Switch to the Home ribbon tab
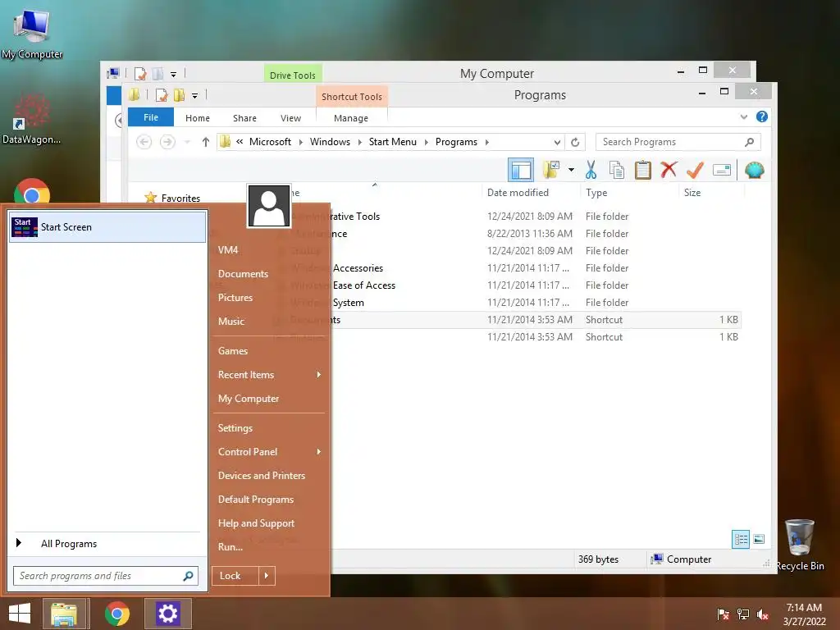The width and height of the screenshot is (840, 630). pyautogui.click(x=198, y=118)
